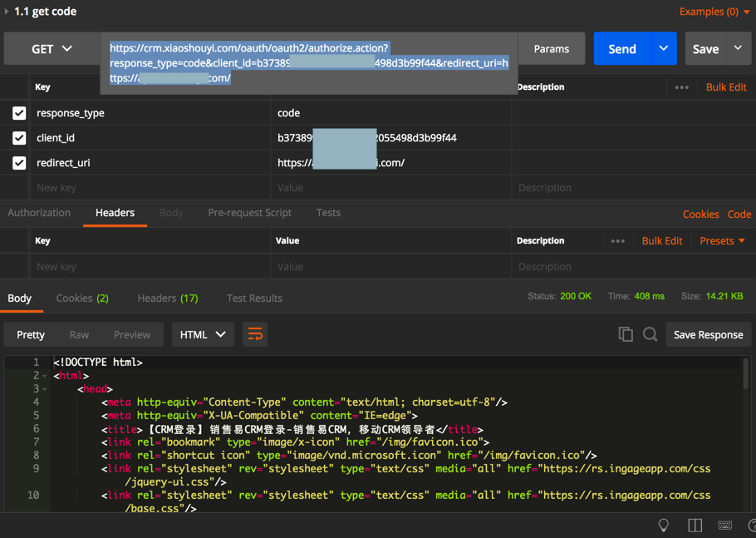756x538 pixels.
Task: Expand the HTML format dropdown
Action: coord(203,334)
